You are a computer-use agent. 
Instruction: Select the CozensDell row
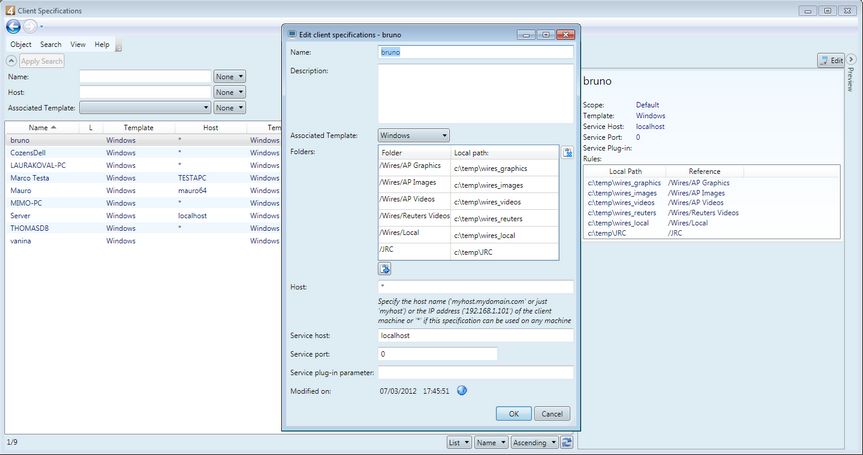(x=143, y=153)
